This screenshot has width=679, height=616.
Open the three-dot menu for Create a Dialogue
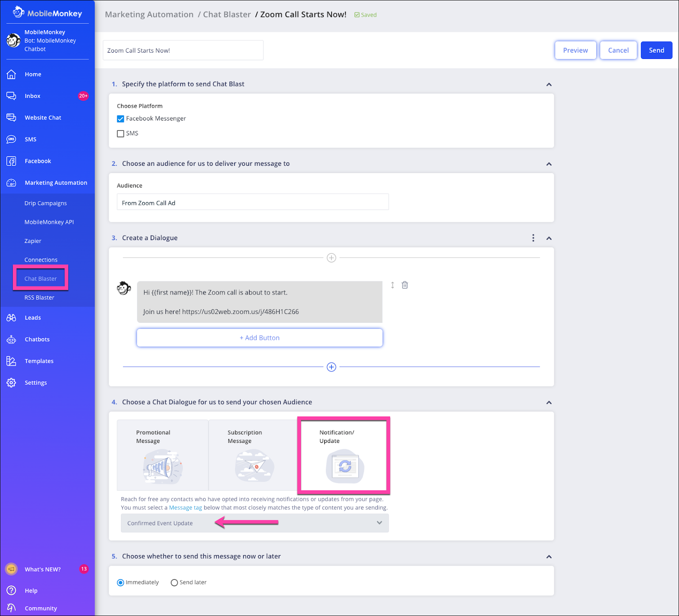pos(533,238)
